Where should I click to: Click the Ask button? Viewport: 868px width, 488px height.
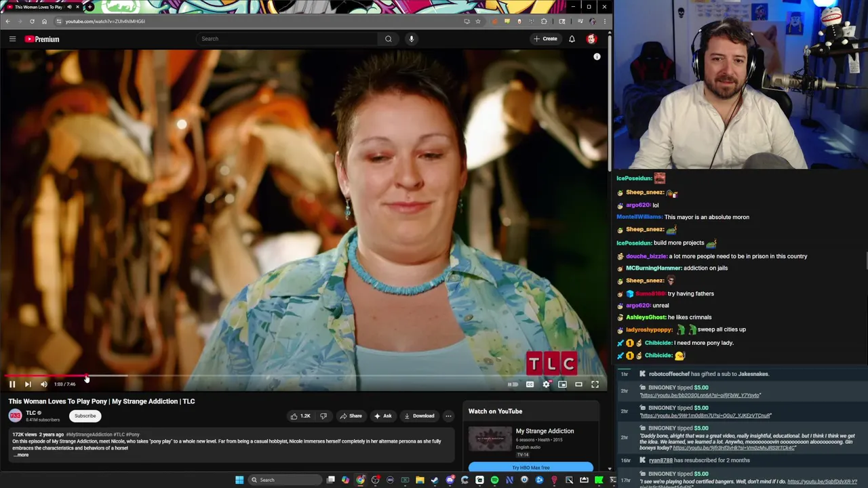click(382, 416)
